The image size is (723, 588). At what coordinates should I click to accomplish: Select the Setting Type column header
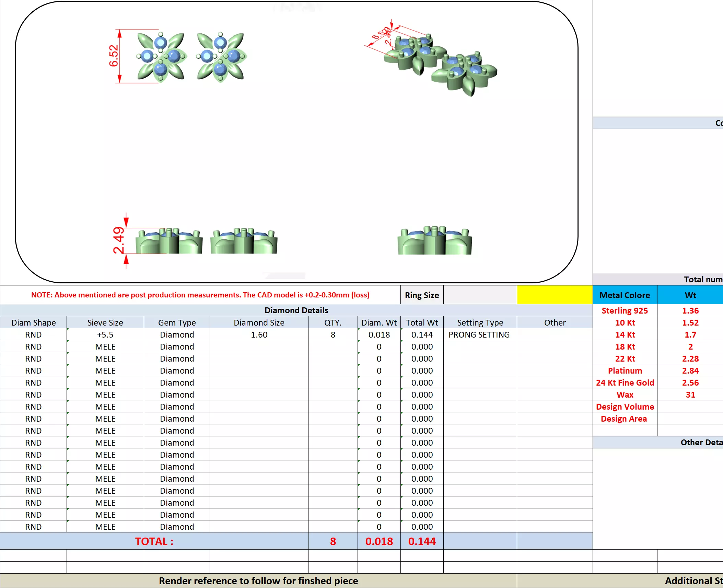pos(480,322)
